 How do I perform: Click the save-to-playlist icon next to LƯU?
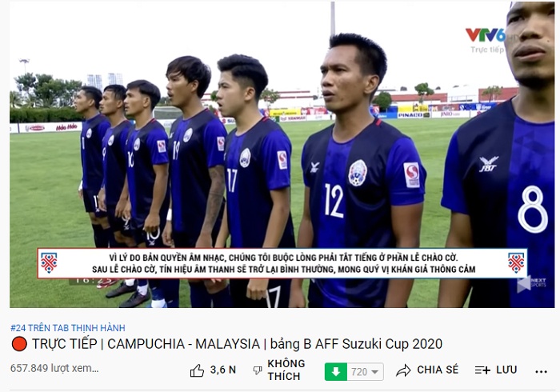[x=482, y=370]
